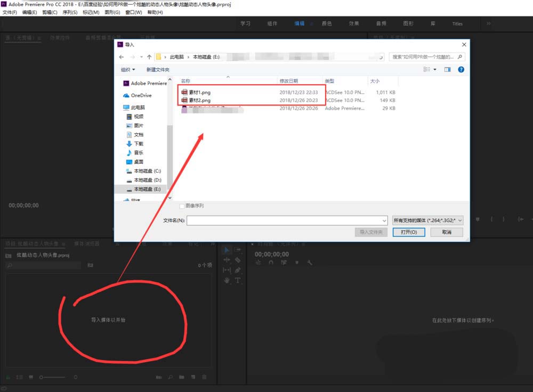Viewport: 533px width, 392px height.
Task: Select the Selection tool
Action: (x=227, y=249)
